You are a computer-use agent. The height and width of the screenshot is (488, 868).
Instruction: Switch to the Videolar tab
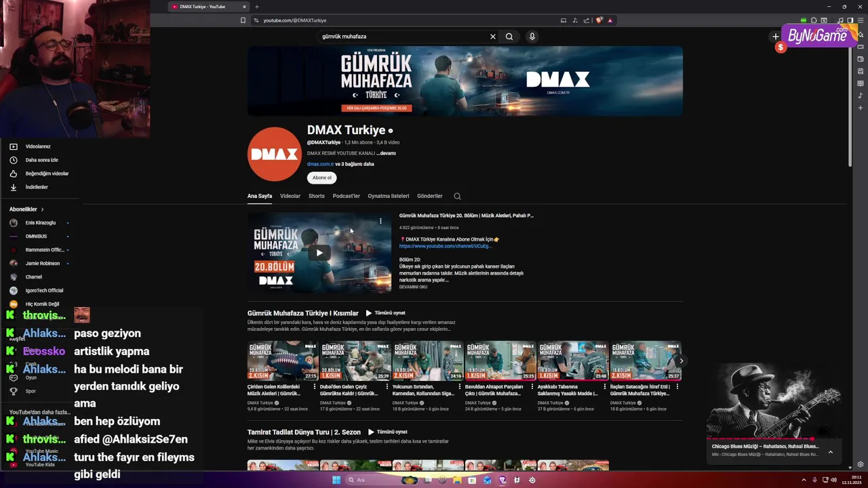[290, 196]
